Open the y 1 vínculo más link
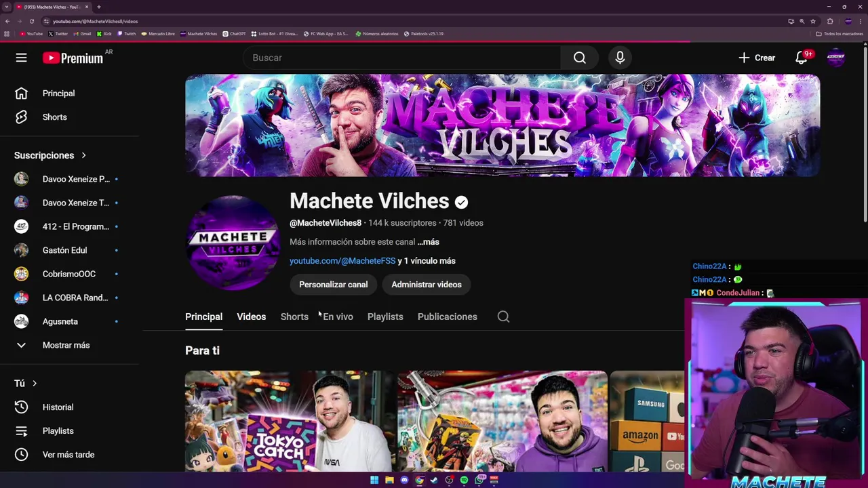The image size is (868, 488). click(x=427, y=261)
